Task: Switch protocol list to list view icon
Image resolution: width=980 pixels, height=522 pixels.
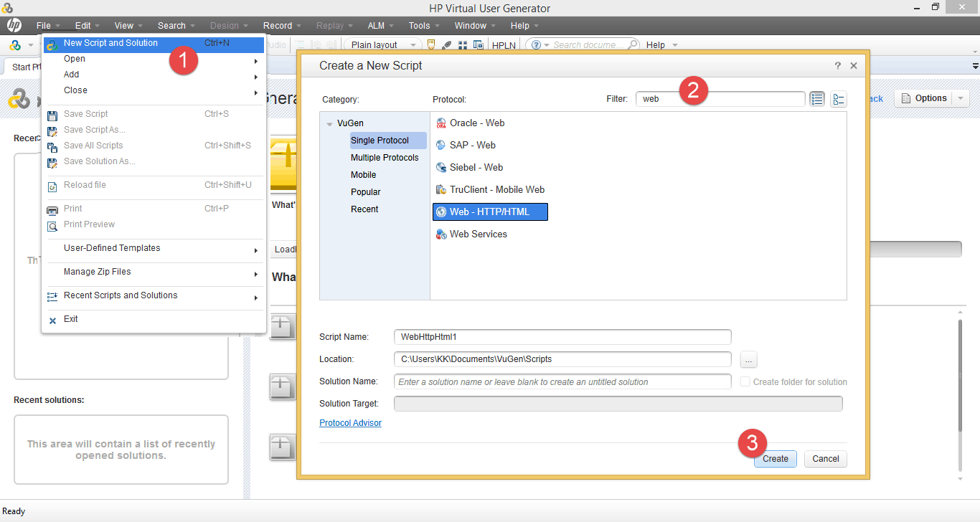Action: [x=817, y=99]
